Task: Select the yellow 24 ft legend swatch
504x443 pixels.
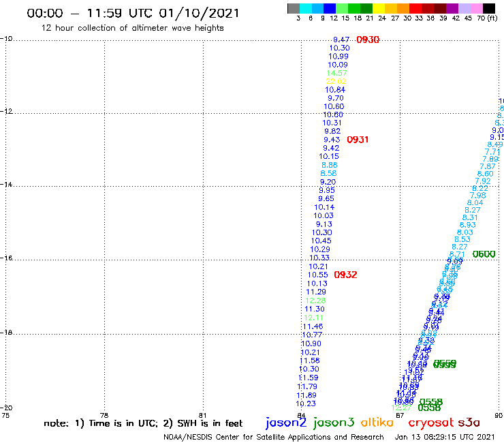Action: click(379, 8)
